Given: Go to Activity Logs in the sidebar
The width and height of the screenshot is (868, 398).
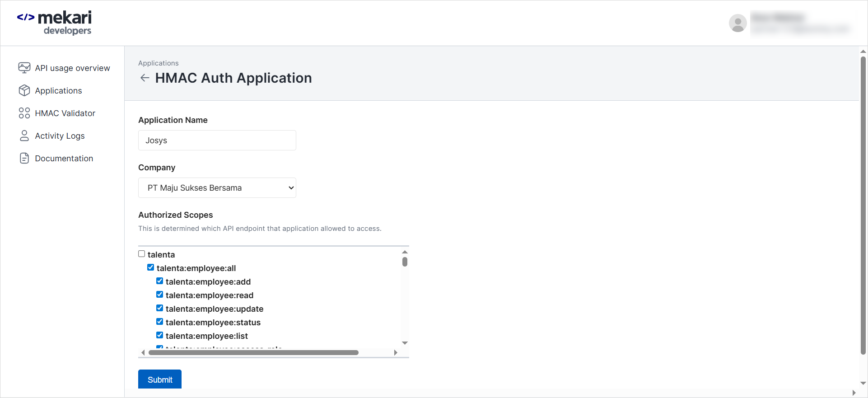Looking at the screenshot, I should [60, 136].
